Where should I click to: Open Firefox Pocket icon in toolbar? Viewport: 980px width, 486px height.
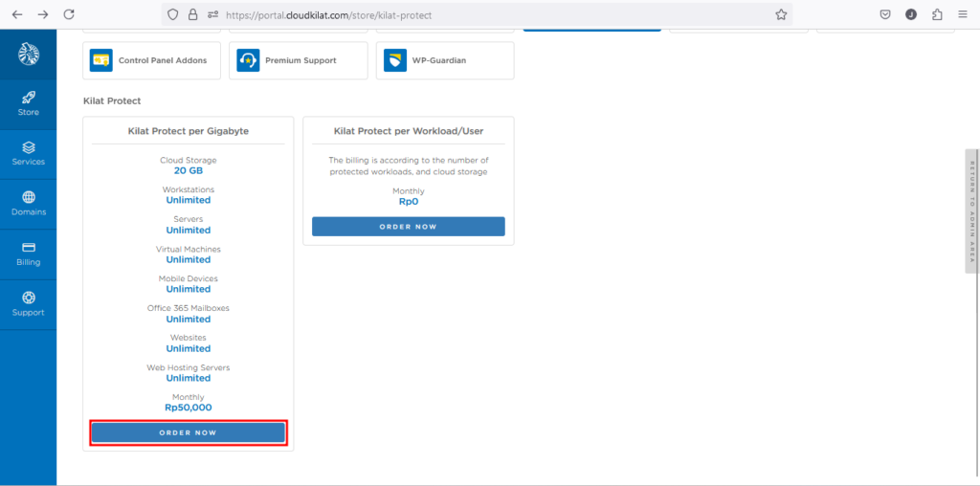coord(885,14)
